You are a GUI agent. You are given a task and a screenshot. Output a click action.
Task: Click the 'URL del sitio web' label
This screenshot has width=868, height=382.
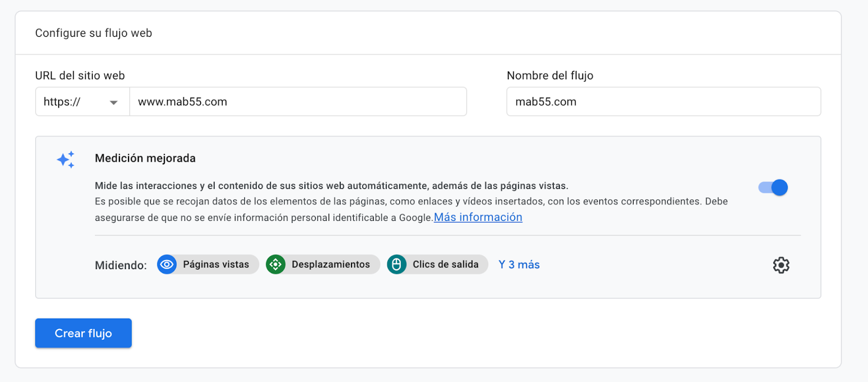tap(80, 76)
